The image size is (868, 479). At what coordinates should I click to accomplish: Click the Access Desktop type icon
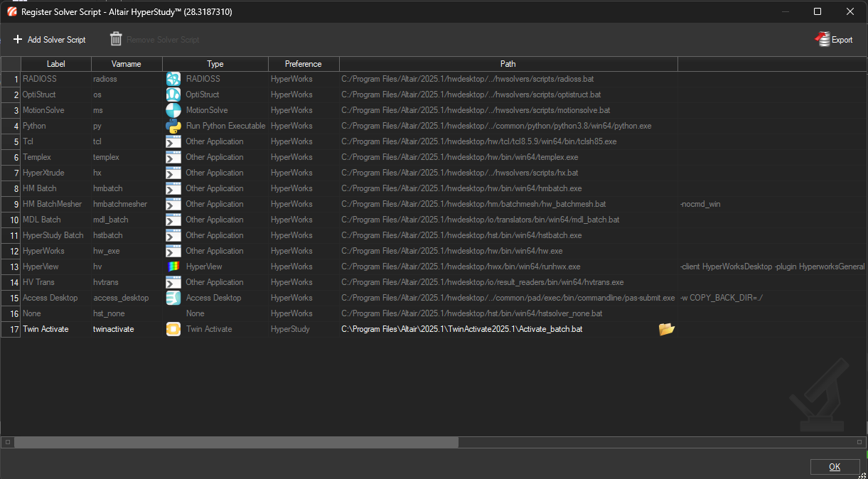pyautogui.click(x=173, y=298)
